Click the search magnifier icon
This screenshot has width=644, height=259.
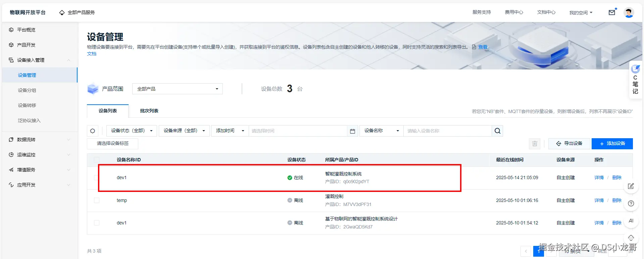497,131
